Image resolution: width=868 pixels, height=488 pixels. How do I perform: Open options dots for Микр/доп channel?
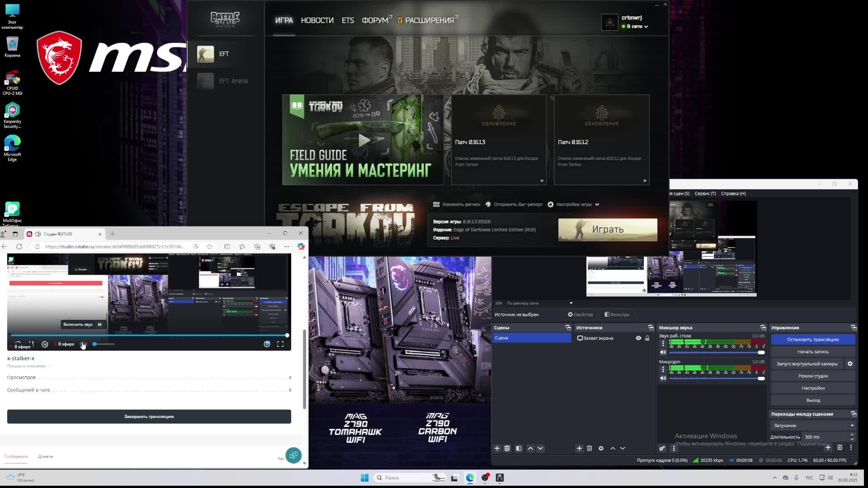[663, 369]
